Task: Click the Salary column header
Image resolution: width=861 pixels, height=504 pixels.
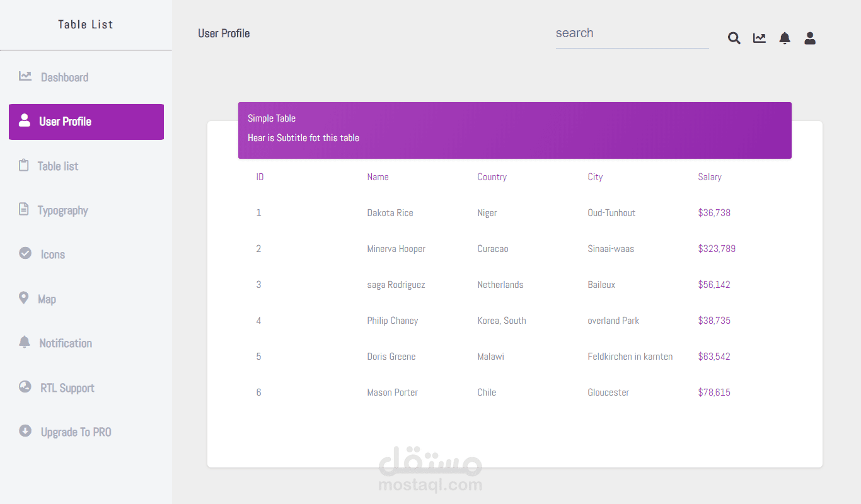Action: [710, 177]
